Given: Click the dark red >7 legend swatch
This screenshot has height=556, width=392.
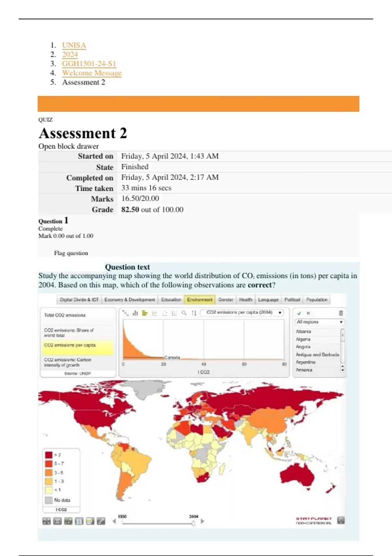Looking at the screenshot, I should [x=49, y=455].
